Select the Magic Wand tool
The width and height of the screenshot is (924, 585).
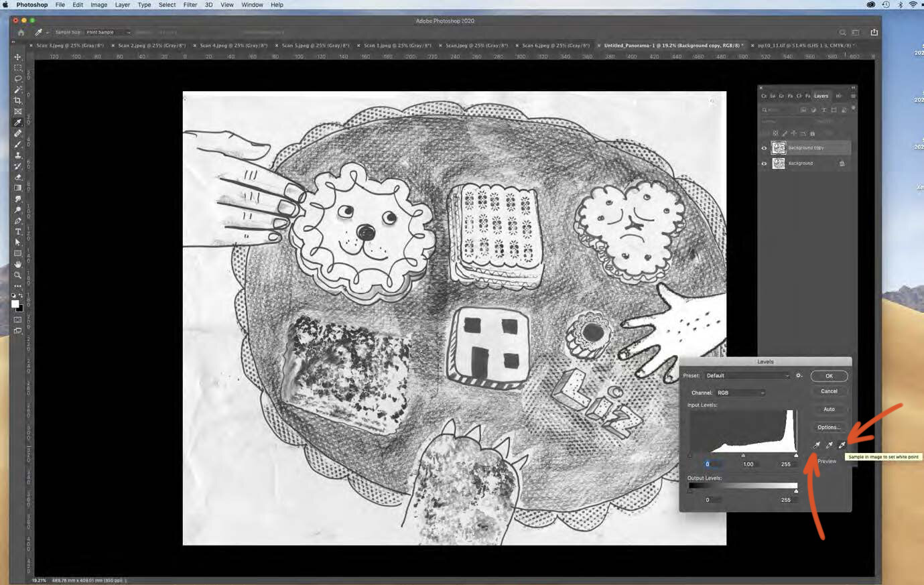(x=18, y=90)
